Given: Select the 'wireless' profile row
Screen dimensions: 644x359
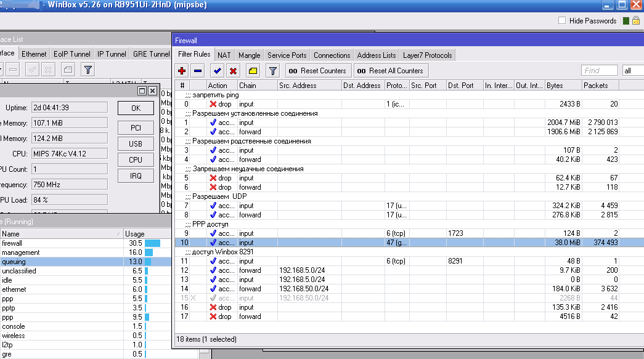Looking at the screenshot, I should (x=86, y=336).
